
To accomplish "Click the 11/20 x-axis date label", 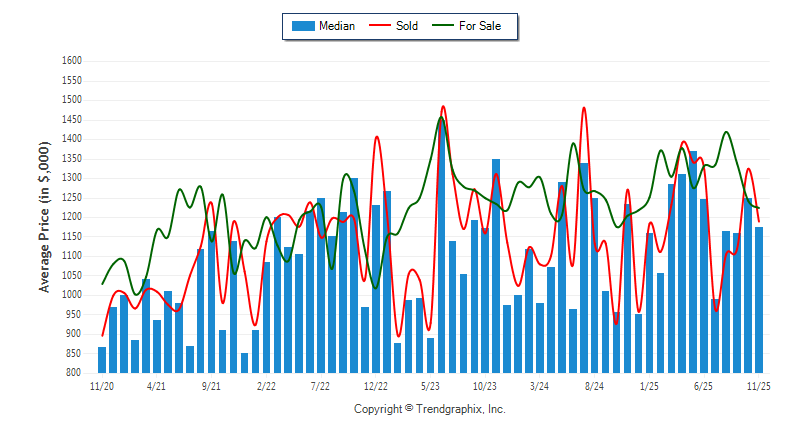I will (102, 385).
